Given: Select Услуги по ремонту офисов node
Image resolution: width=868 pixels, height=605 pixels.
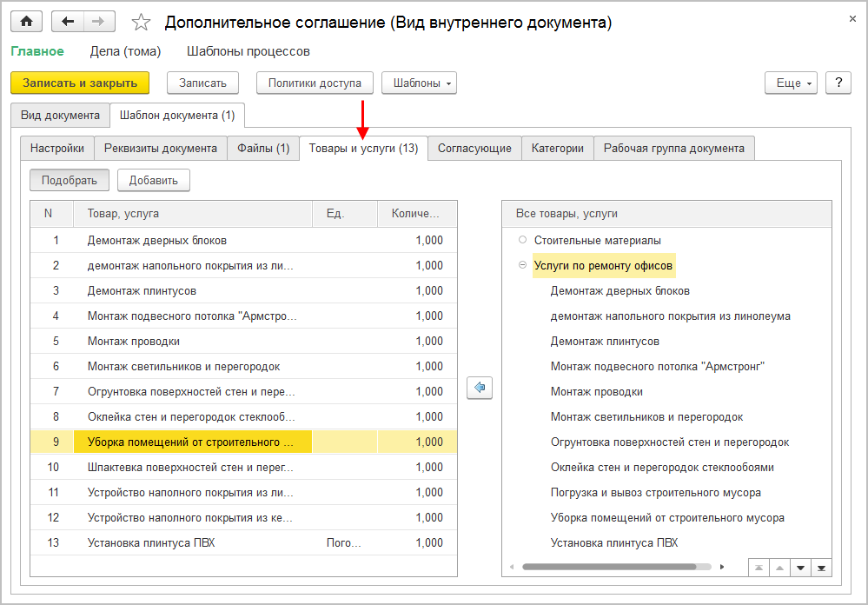Looking at the screenshot, I should pos(603,265).
